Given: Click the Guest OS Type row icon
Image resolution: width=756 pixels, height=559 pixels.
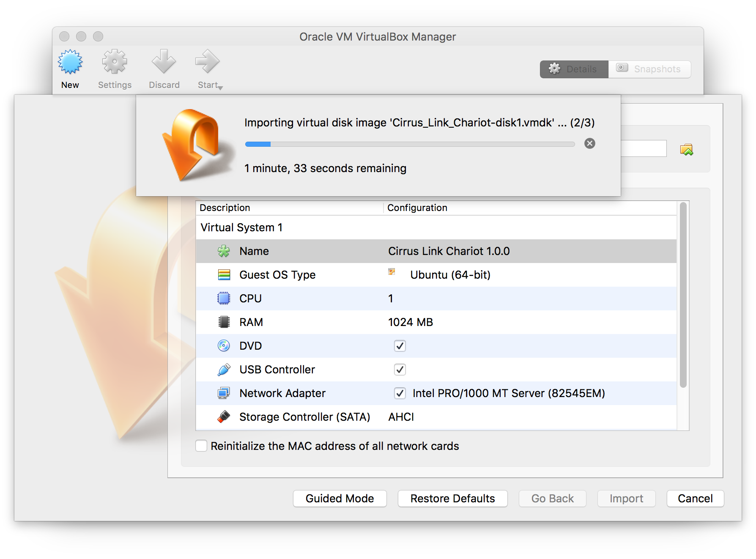Looking at the screenshot, I should click(x=224, y=275).
